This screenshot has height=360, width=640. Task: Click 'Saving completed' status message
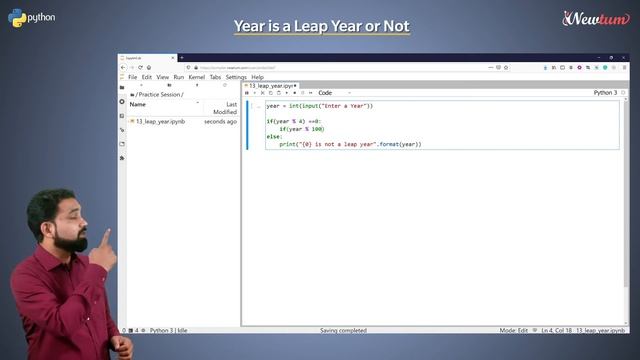pos(343,331)
